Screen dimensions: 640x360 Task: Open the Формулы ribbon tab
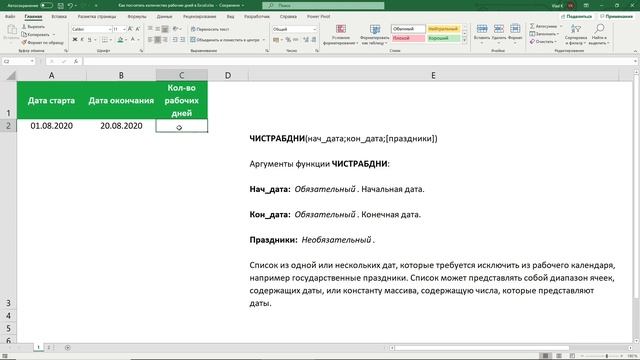[x=137, y=17]
